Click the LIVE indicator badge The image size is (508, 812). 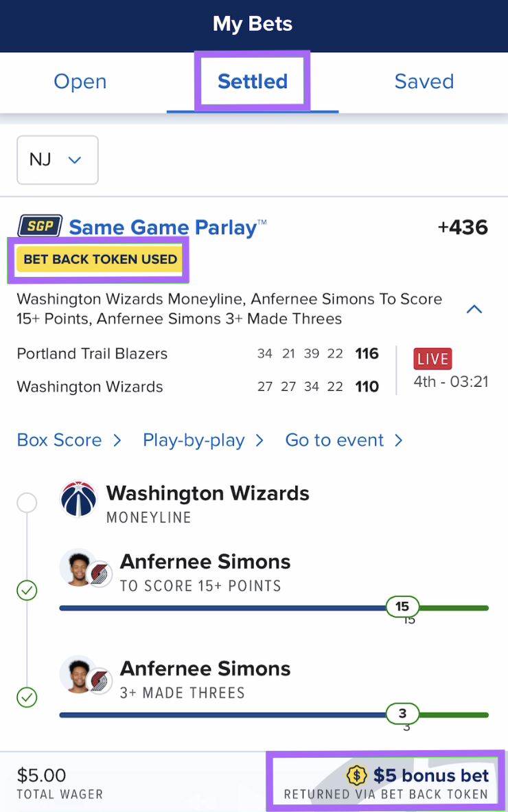click(432, 358)
